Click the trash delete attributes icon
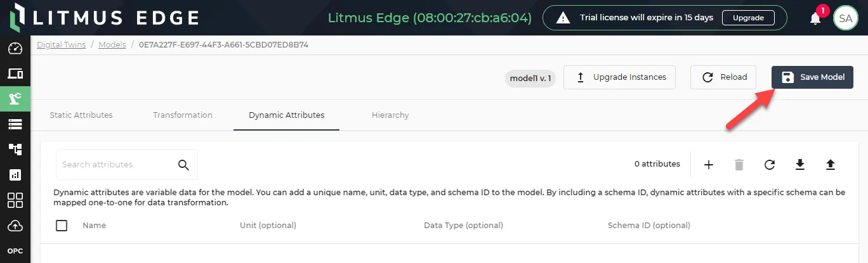This screenshot has width=868, height=263. click(x=739, y=165)
